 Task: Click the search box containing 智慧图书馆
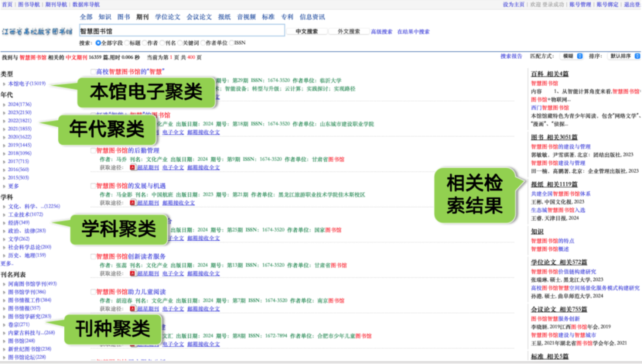[182, 31]
